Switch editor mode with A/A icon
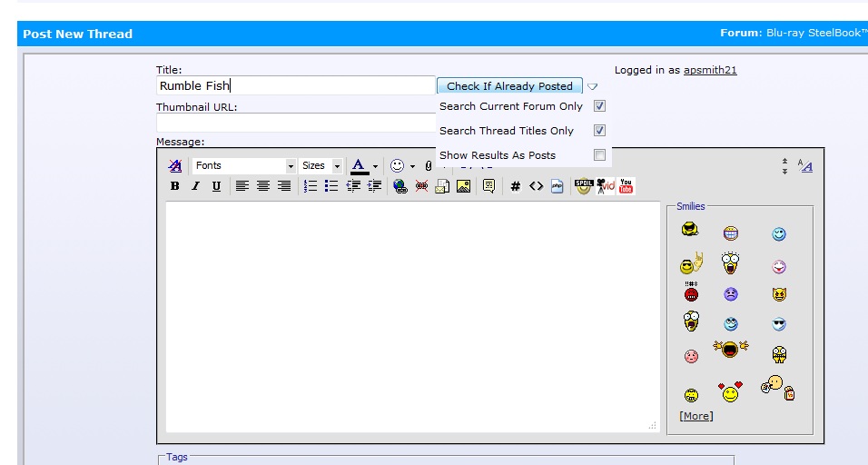The width and height of the screenshot is (868, 465). point(804,165)
